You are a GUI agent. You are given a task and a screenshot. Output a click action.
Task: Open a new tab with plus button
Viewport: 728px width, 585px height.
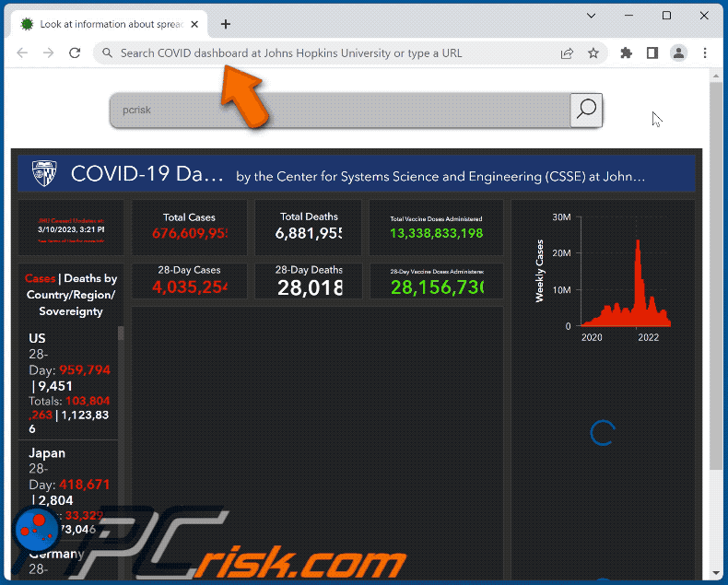click(x=226, y=24)
